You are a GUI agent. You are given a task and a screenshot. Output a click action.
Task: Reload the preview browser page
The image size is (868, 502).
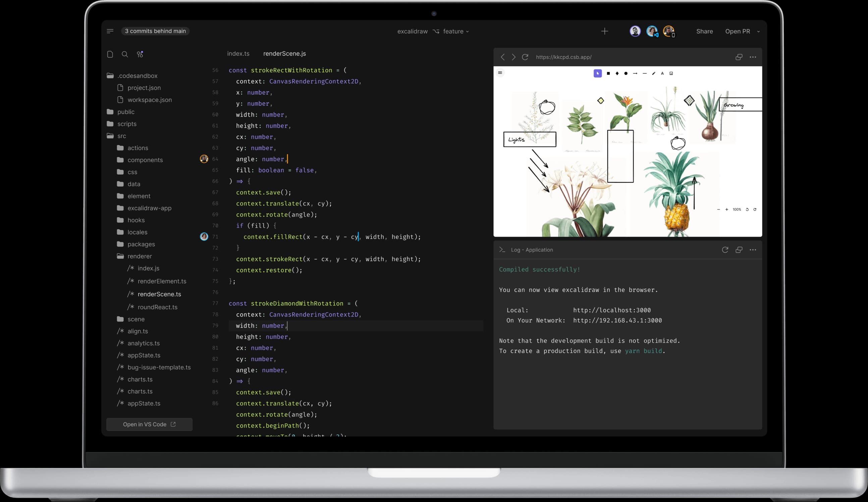point(525,57)
